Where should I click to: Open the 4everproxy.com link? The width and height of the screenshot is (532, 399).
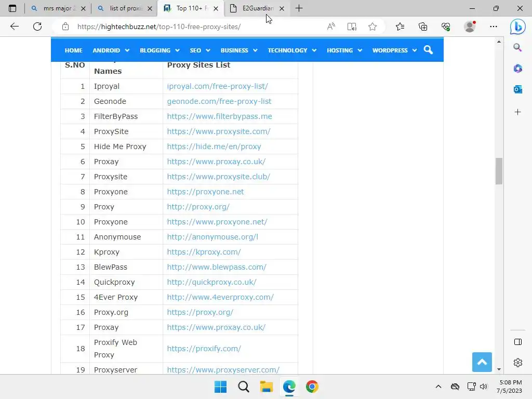coord(220,297)
